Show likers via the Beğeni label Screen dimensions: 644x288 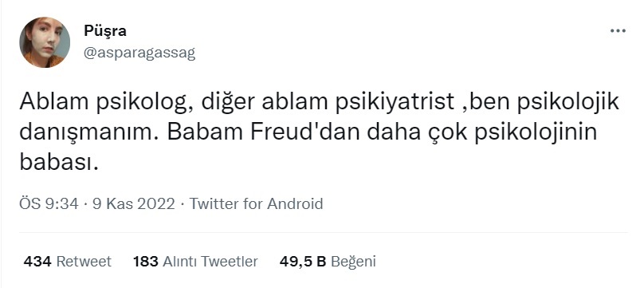point(353,262)
